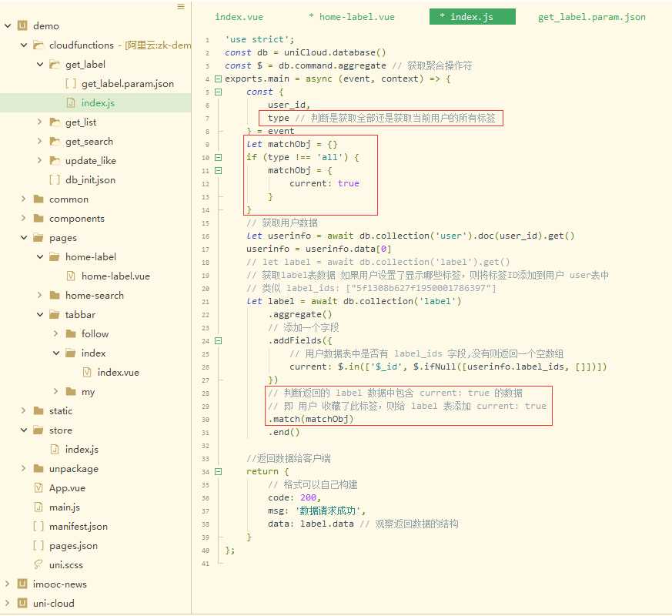Click the App.vue file icon
The height and width of the screenshot is (616, 672).
point(38,488)
